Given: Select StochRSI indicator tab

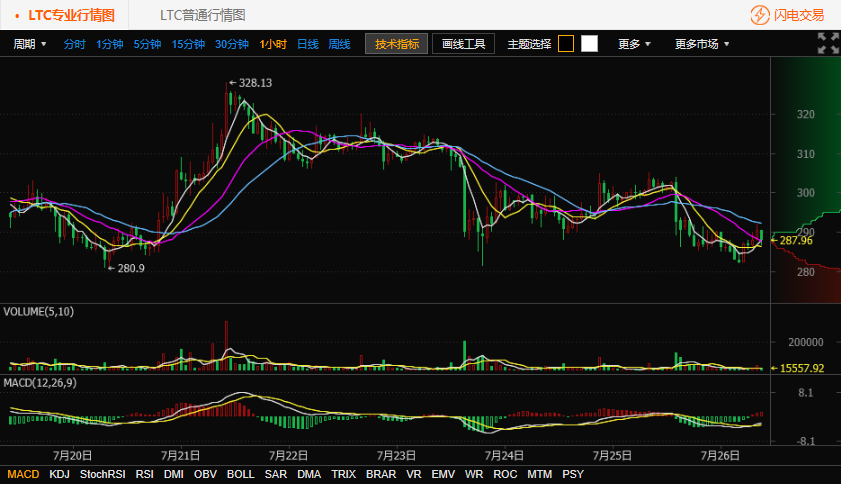Looking at the screenshot, I should [102, 474].
